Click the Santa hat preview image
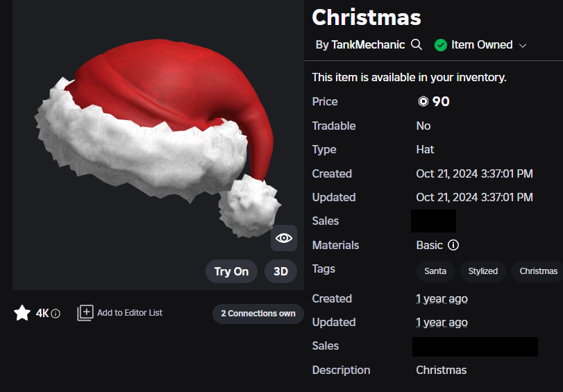Image resolution: width=563 pixels, height=392 pixels. [x=158, y=139]
